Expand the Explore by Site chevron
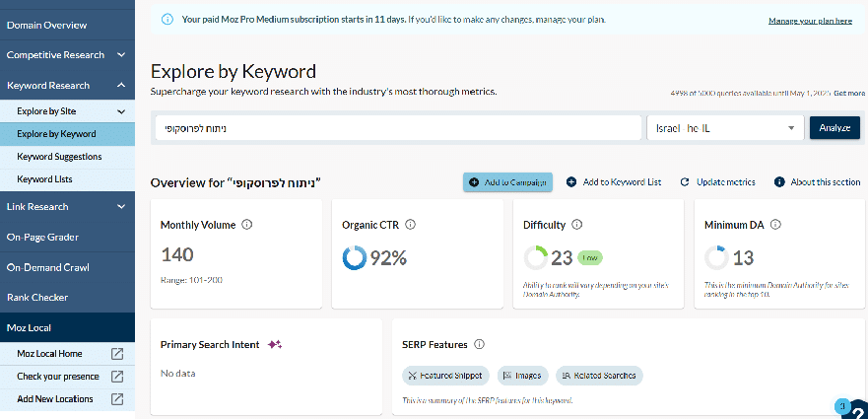 121,111
